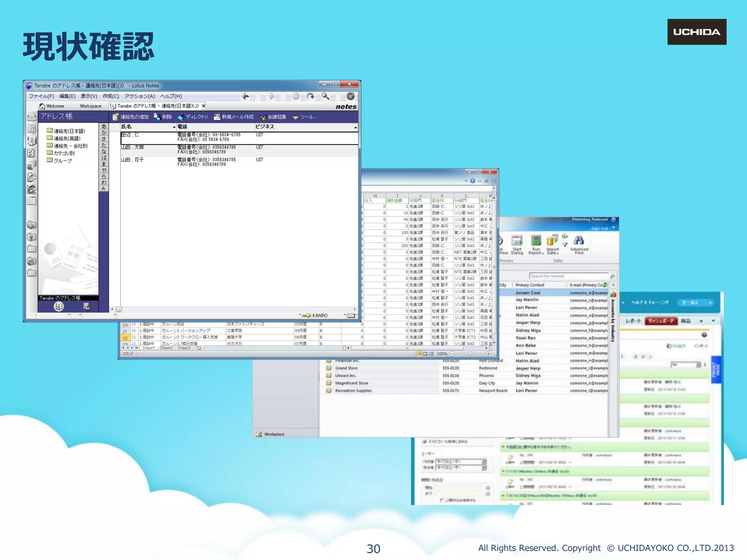Toggle Excel Page Break Preview button

(x=431, y=354)
